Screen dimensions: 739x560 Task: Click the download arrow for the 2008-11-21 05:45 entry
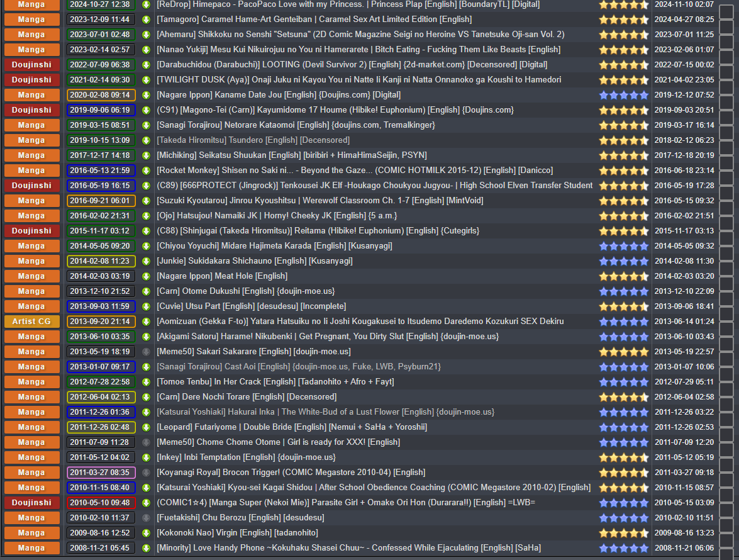click(x=146, y=548)
